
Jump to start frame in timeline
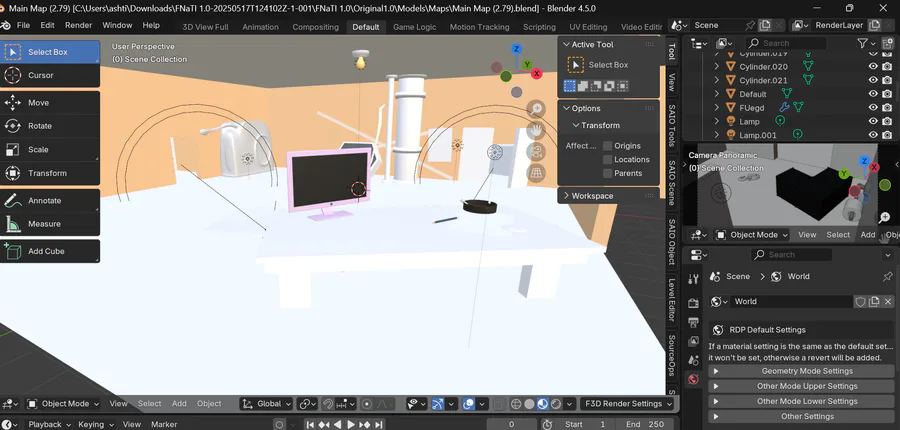pos(310,425)
